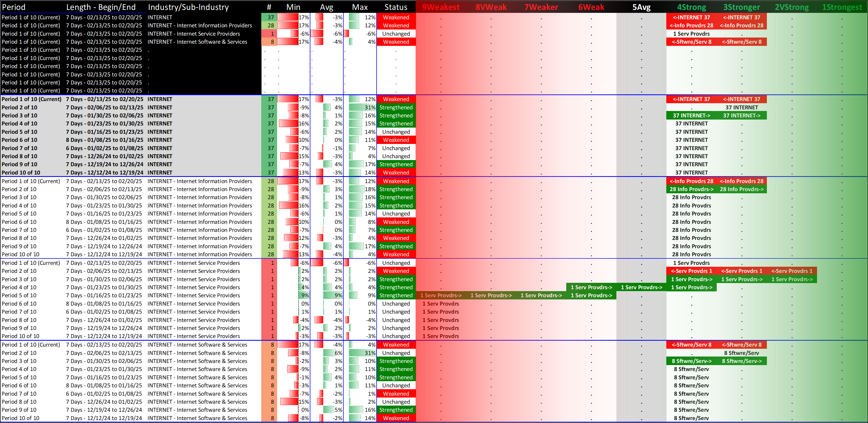This screenshot has width=868, height=423.
Task: Click '8 Sftwre/Serv' cell in last row
Action: (x=691, y=418)
